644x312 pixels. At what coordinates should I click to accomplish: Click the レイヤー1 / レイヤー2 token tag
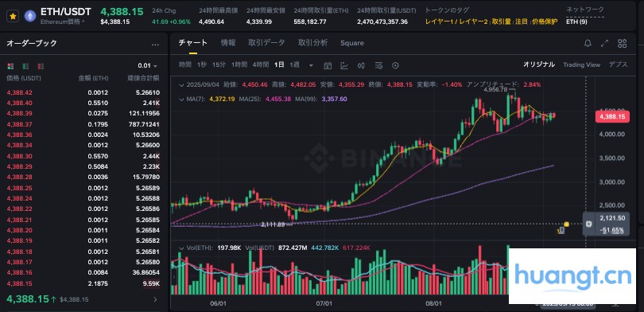pos(456,21)
